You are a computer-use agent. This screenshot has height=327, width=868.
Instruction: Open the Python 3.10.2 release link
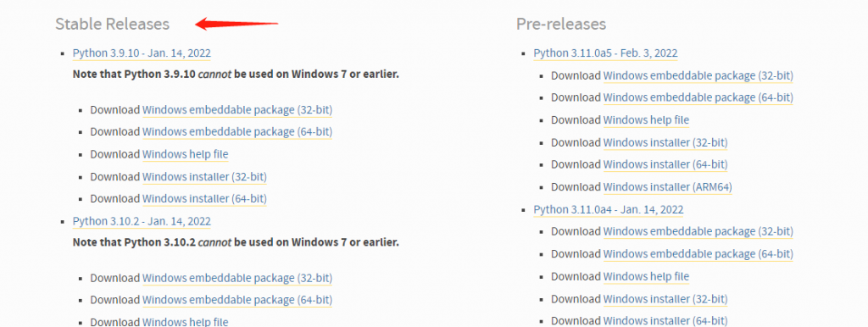point(142,221)
